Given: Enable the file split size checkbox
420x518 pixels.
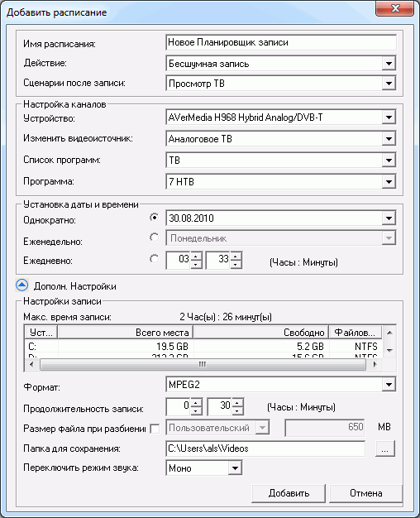Looking at the screenshot, I should pos(155,429).
